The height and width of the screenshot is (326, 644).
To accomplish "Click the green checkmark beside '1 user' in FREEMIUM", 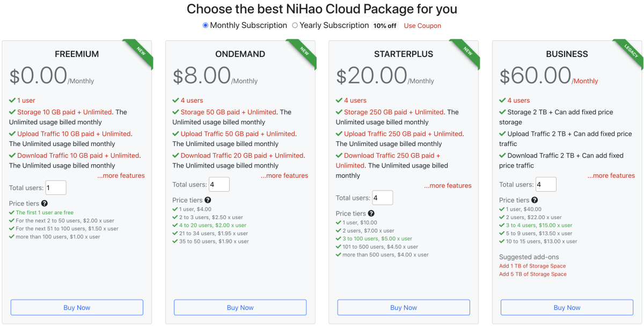I will [x=12, y=100].
